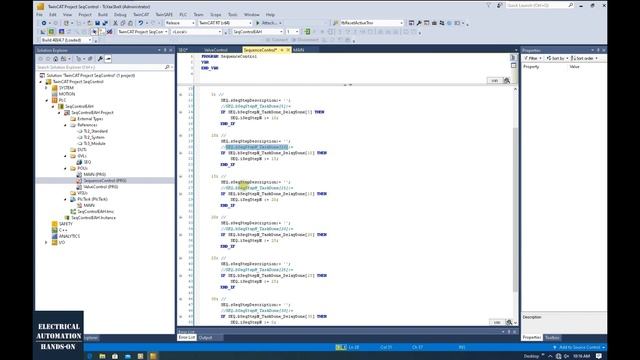Click the wrench icon in top-right toolbar

[x=419, y=23]
